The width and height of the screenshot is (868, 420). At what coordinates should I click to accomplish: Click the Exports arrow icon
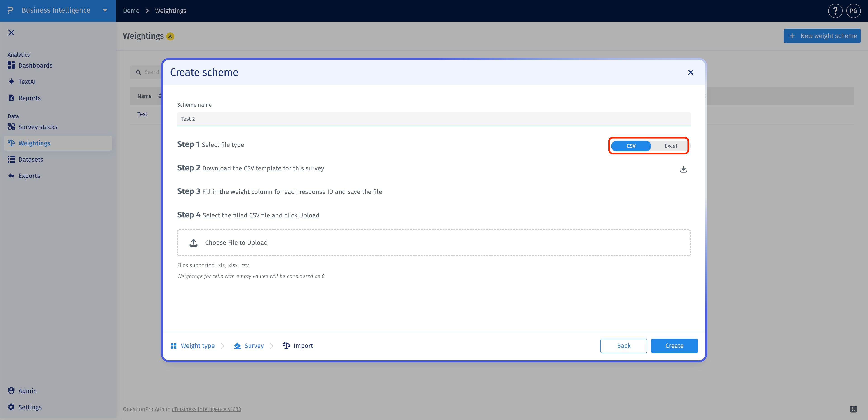(x=12, y=176)
